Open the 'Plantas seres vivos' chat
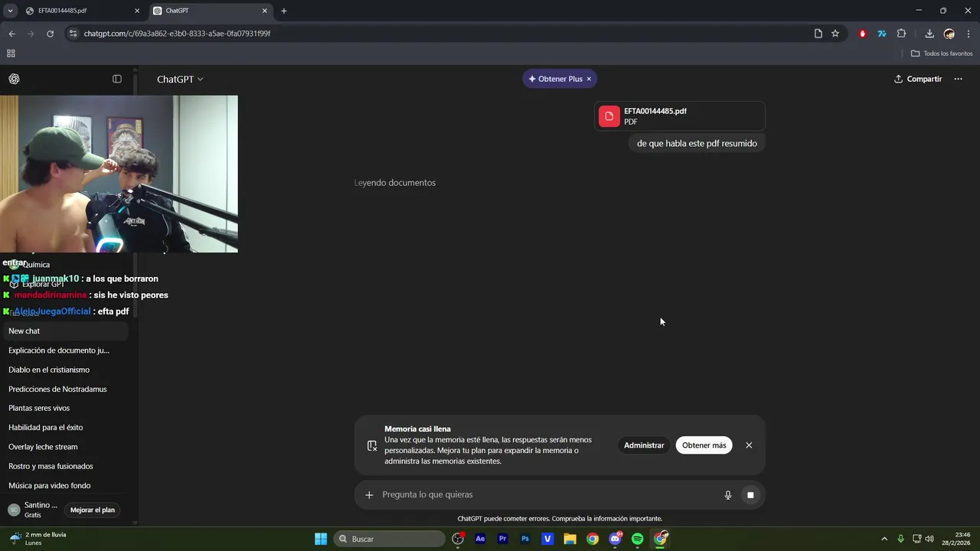The height and width of the screenshot is (551, 980). pos(64,408)
